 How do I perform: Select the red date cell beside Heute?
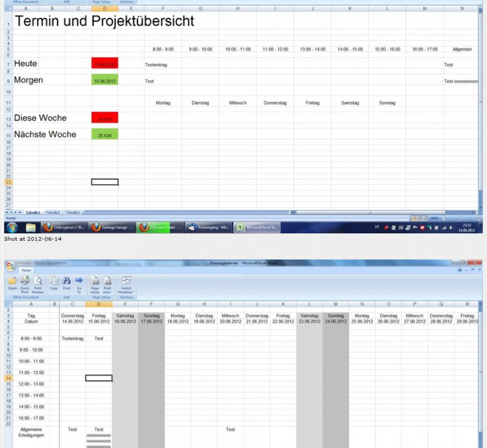[x=105, y=63]
